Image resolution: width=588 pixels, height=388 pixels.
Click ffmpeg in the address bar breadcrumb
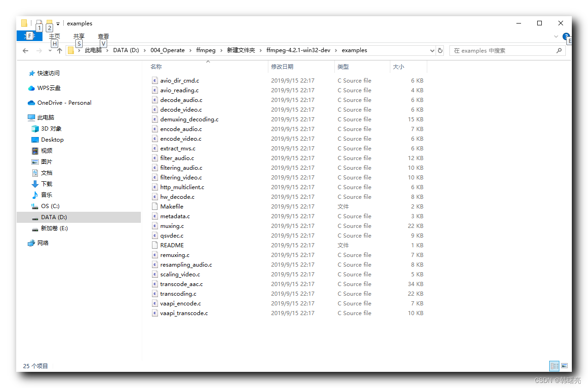point(206,50)
